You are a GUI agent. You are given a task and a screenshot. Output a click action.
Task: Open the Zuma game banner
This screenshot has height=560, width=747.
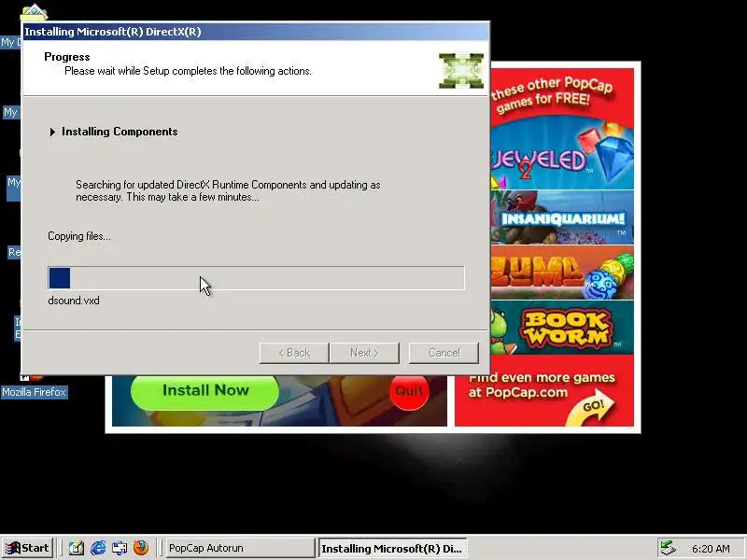tap(562, 273)
